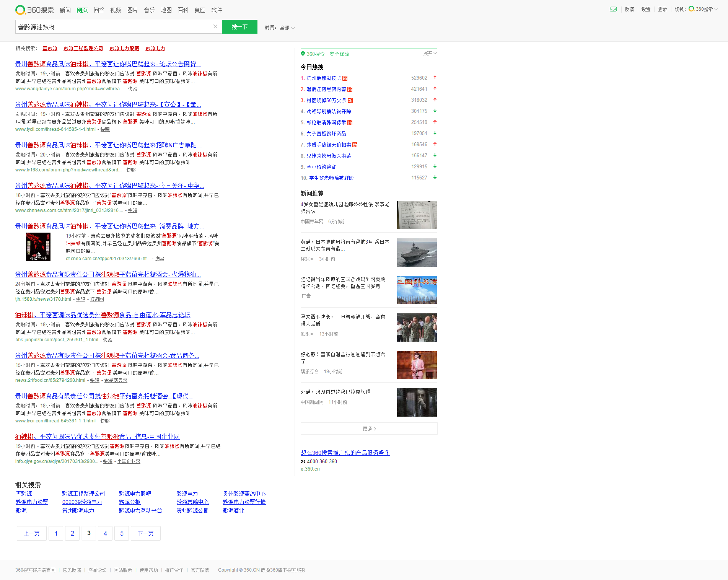
Task: Switch to the 图片 tab
Action: coord(132,10)
